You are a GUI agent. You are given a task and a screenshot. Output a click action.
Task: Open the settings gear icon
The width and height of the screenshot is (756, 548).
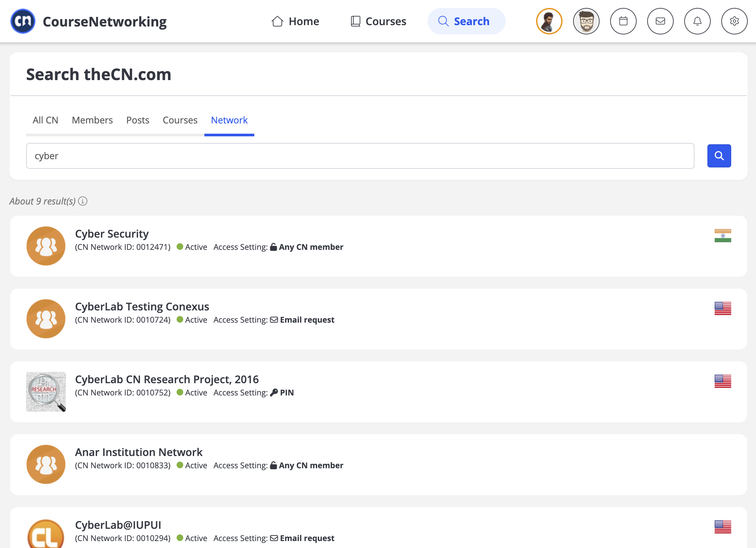[734, 22]
